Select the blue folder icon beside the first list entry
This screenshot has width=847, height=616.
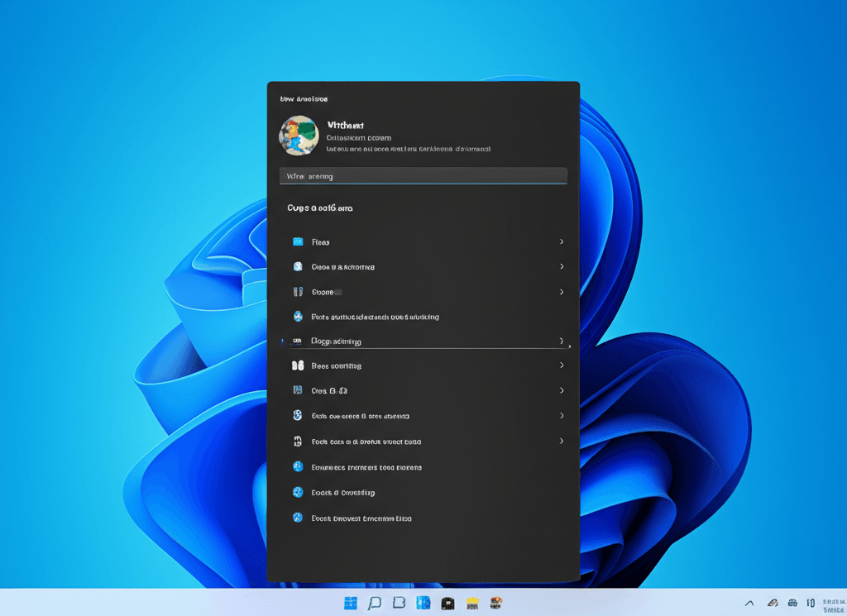[x=297, y=241]
